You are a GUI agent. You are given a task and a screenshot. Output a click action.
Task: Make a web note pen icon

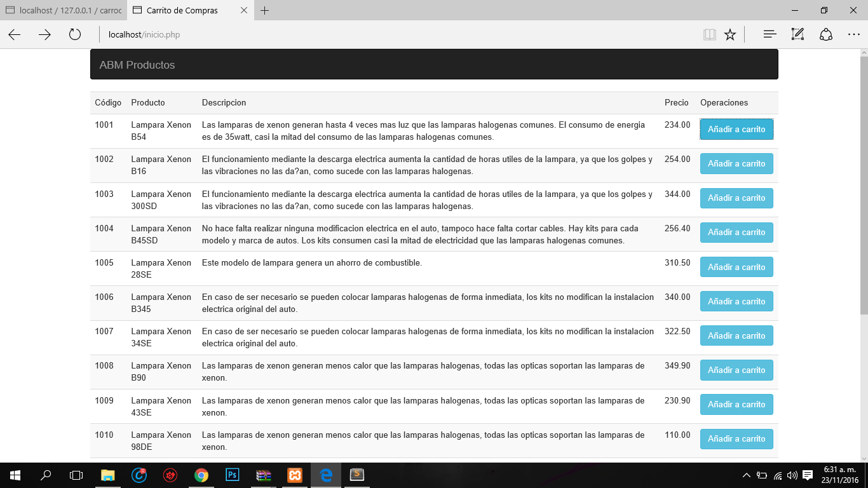coord(798,35)
